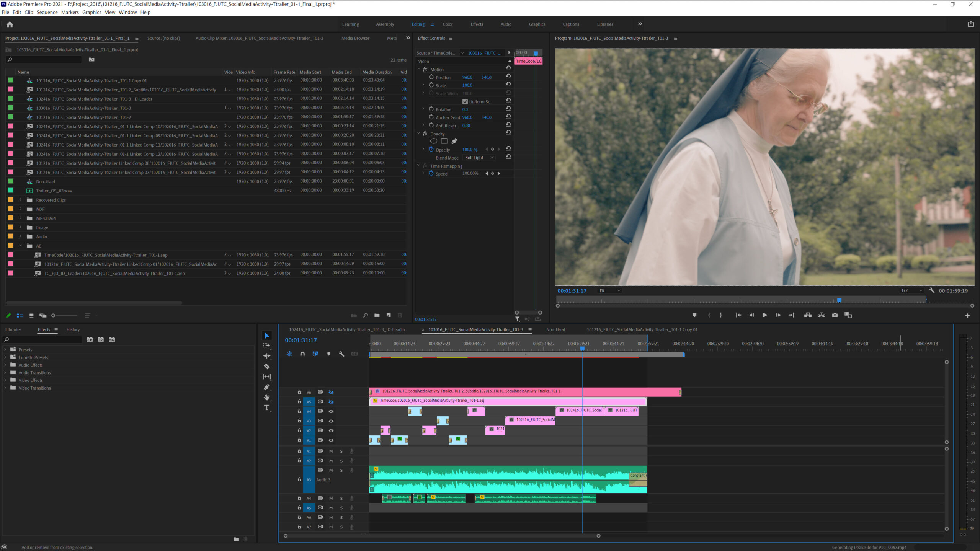Mute audio track A1
980x551 pixels.
(331, 452)
